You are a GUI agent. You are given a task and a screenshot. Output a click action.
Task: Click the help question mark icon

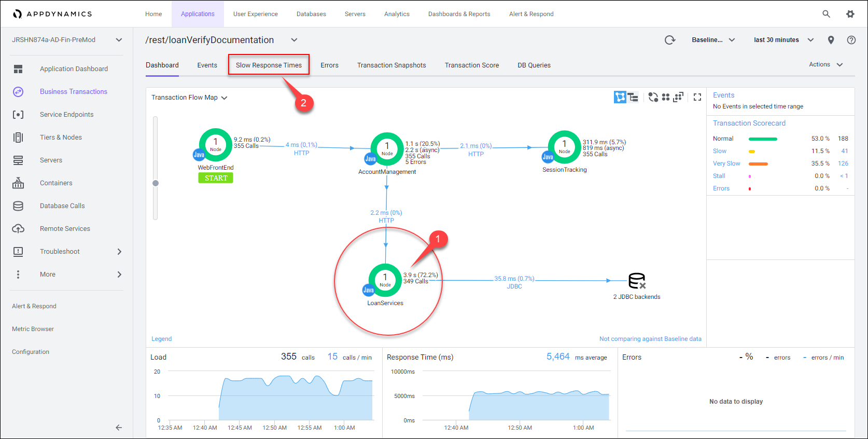point(851,40)
